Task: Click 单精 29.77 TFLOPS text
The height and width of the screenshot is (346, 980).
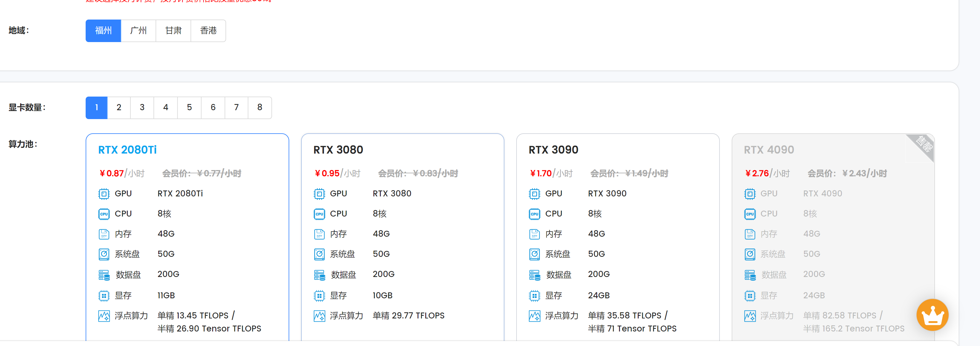Action: [x=409, y=315]
